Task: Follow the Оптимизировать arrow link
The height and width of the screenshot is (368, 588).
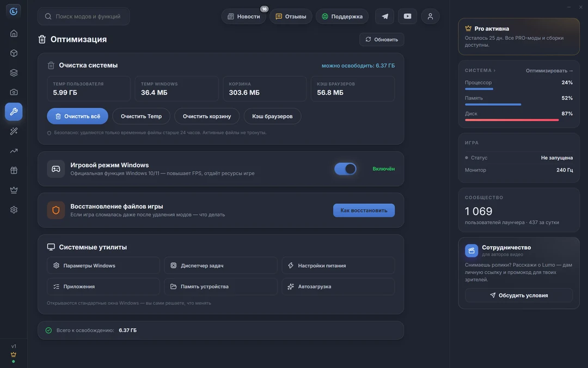Action: point(549,70)
